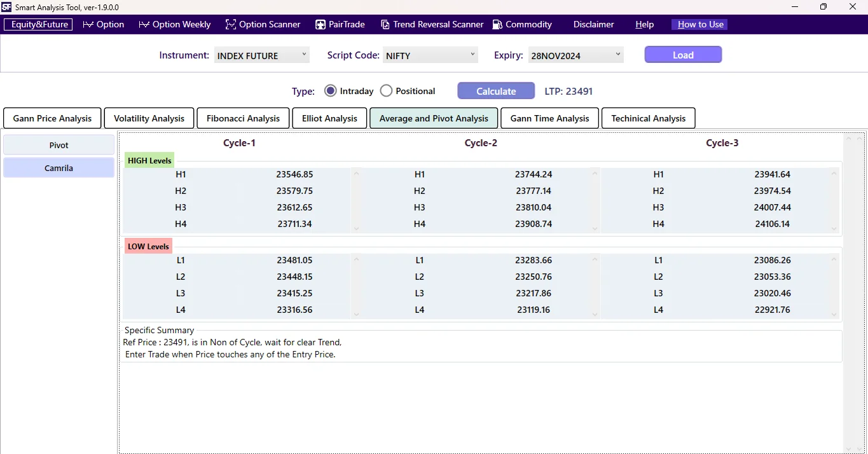Select Camrila in the left sidebar
Screen dimensions: 868x454
point(59,167)
